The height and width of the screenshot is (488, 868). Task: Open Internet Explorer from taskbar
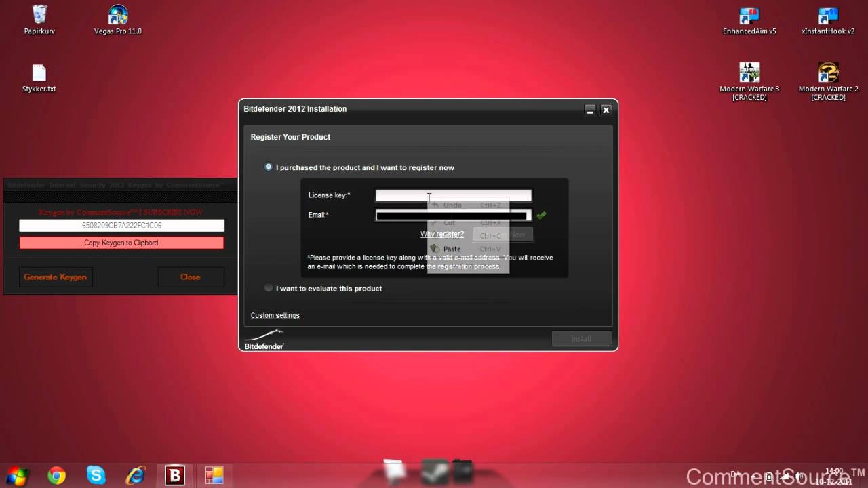(x=136, y=476)
